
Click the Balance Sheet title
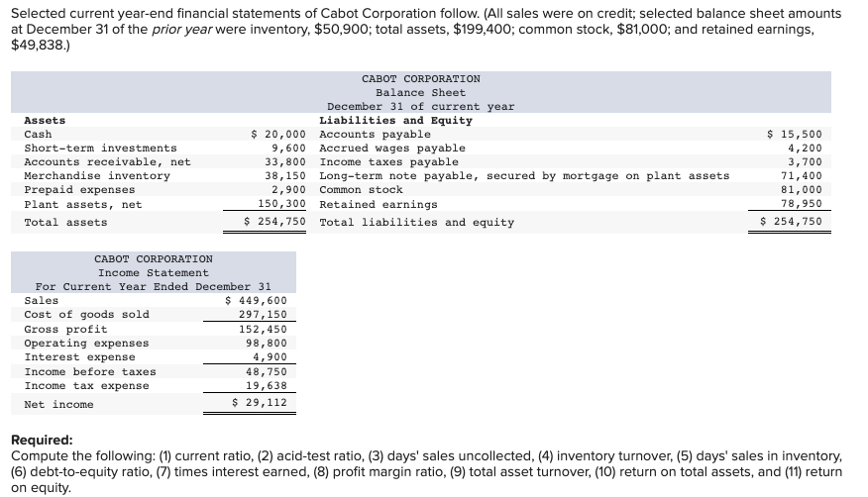pos(421,93)
